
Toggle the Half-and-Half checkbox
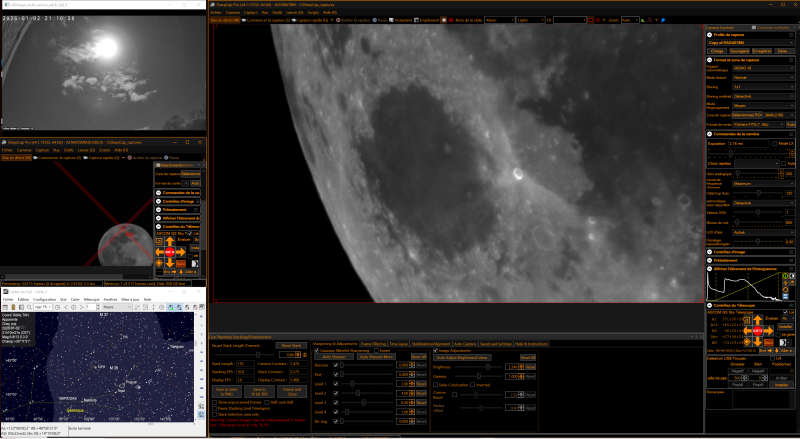[x=267, y=402]
